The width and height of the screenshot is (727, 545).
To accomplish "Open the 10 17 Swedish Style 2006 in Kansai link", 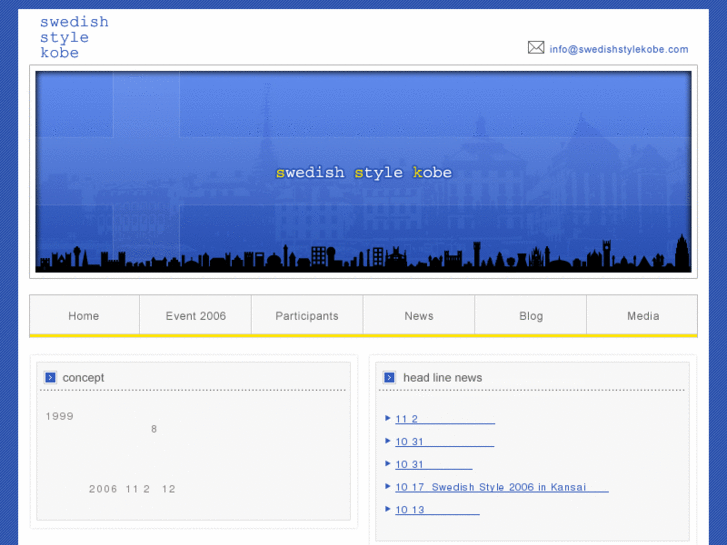I will coord(502,487).
